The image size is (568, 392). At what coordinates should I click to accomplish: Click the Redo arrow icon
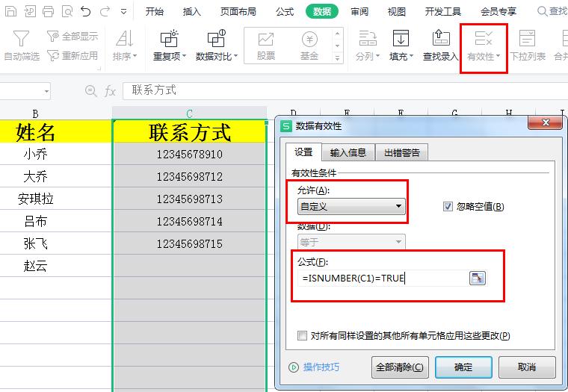coord(105,12)
